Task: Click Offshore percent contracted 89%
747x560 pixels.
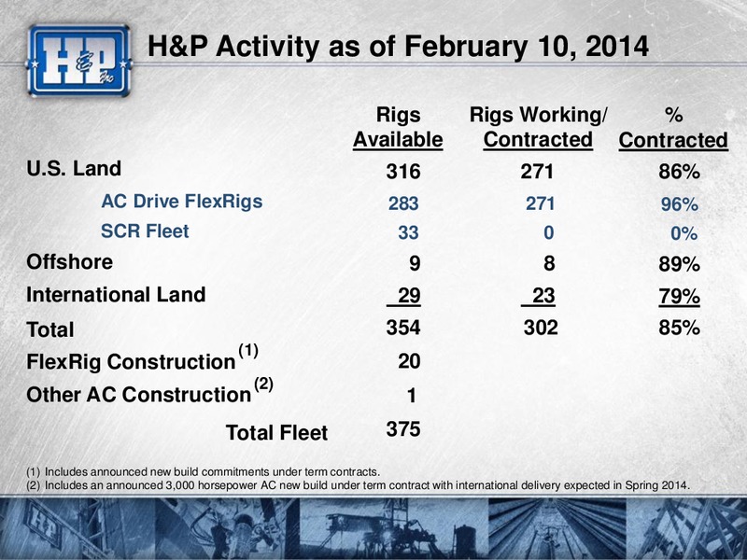Action: coord(679,264)
